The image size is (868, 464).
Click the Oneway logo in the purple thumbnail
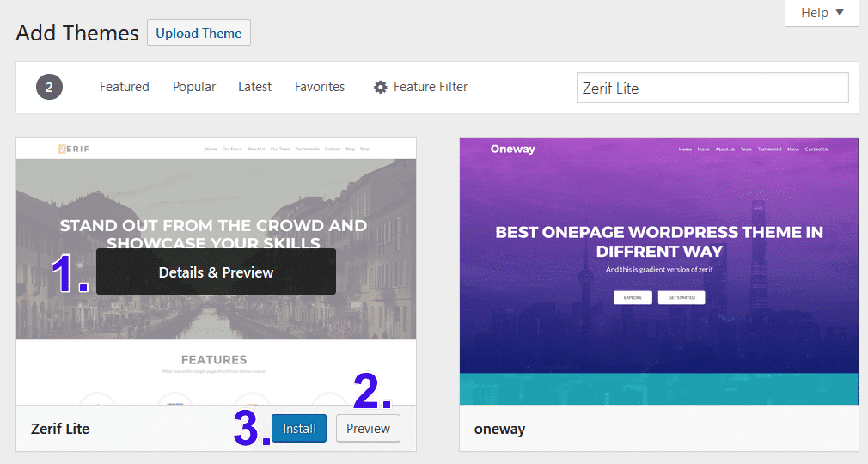512,149
